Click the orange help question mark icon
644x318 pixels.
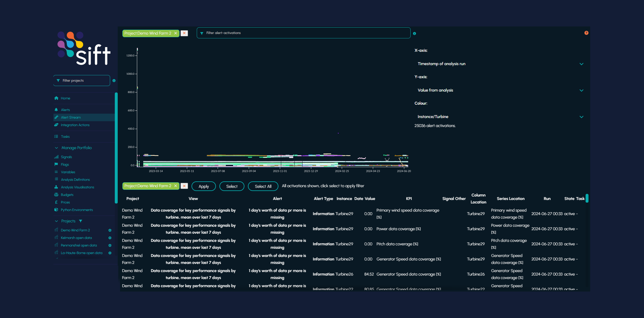point(586,33)
